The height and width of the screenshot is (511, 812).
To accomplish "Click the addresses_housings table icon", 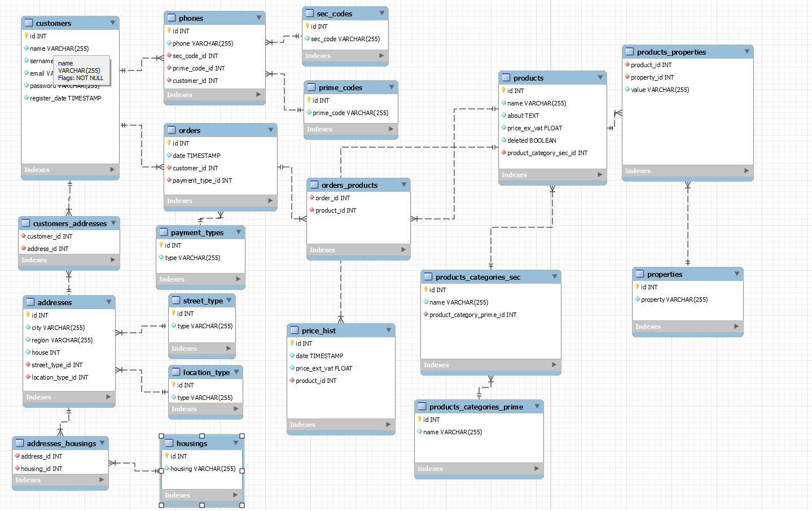I will coord(20,443).
